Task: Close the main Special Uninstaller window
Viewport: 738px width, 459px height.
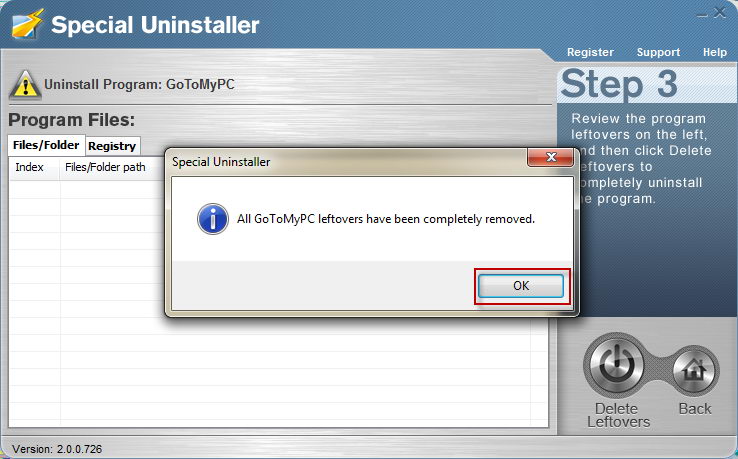Action: [719, 13]
